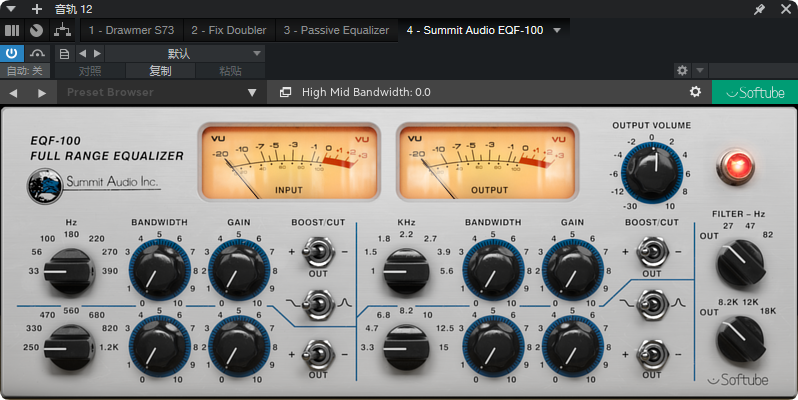Click the 自动: 关 automation button
Viewport: 798px width, 400px height.
24,71
